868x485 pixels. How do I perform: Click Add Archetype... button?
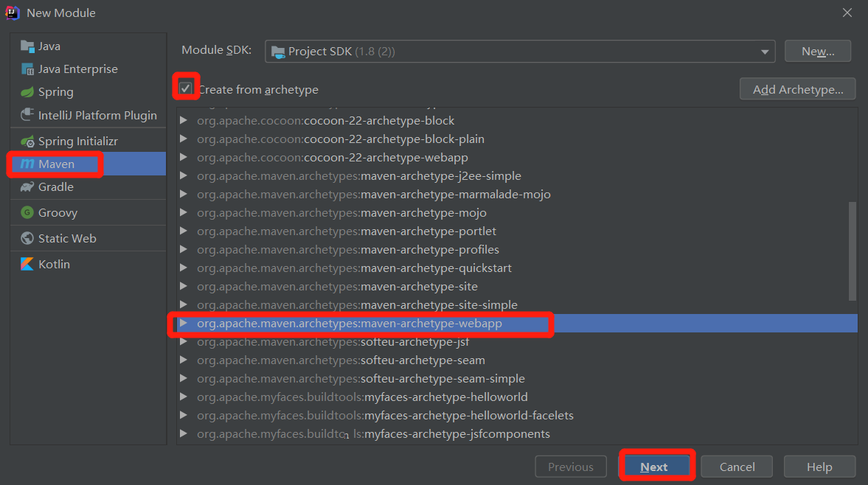[798, 90]
